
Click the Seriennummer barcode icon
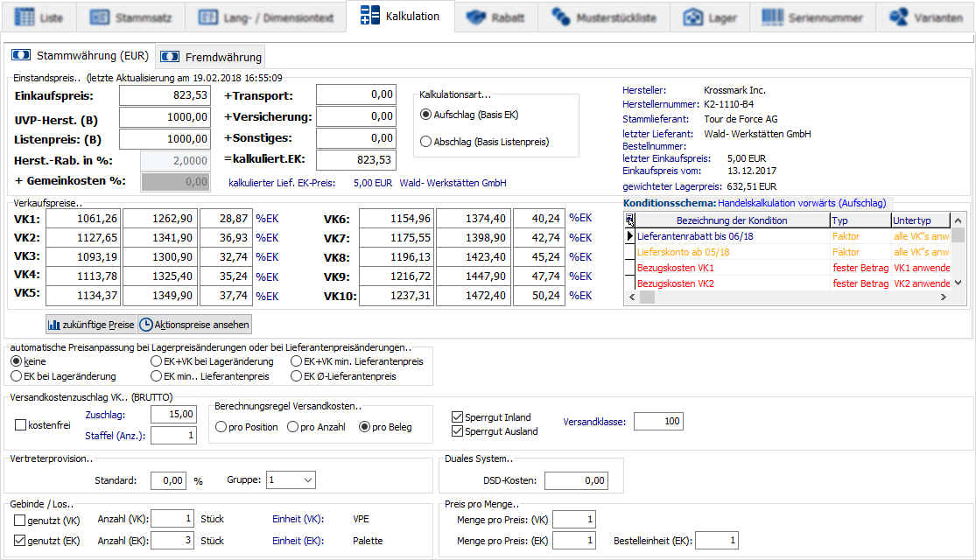[x=772, y=17]
